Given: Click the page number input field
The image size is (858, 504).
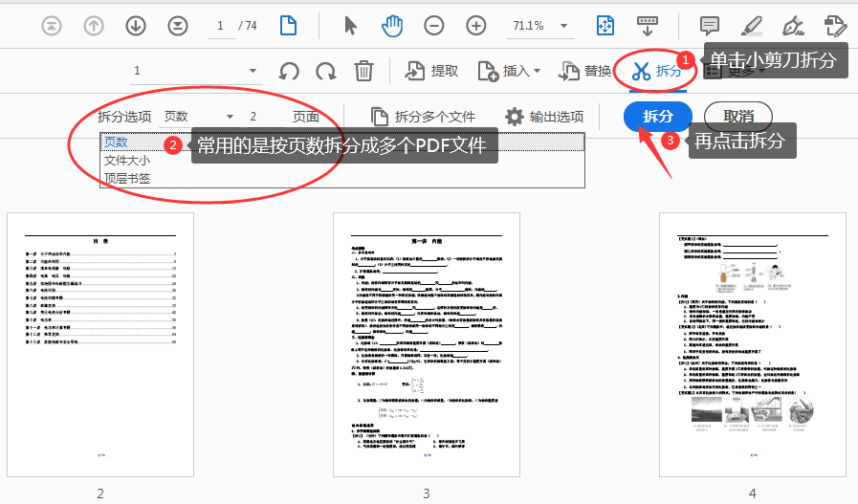Looking at the screenshot, I should point(220,26).
